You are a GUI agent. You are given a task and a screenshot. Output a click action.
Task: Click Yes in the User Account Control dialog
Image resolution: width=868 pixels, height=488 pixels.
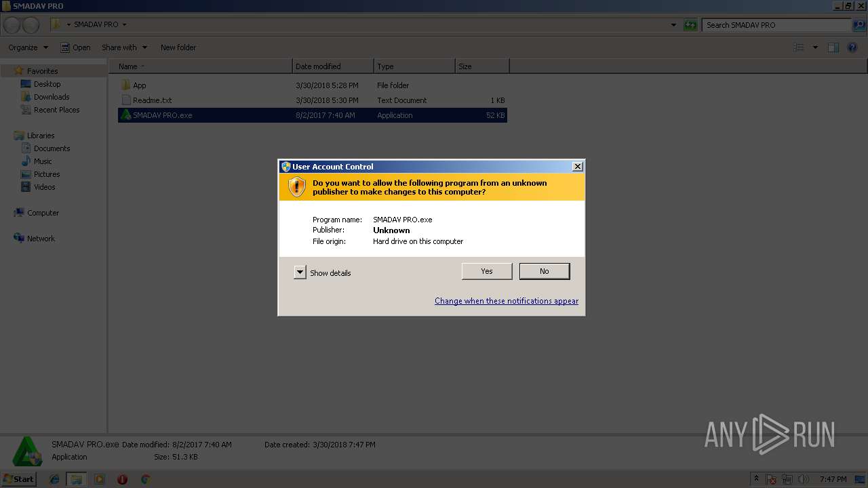pyautogui.click(x=487, y=271)
